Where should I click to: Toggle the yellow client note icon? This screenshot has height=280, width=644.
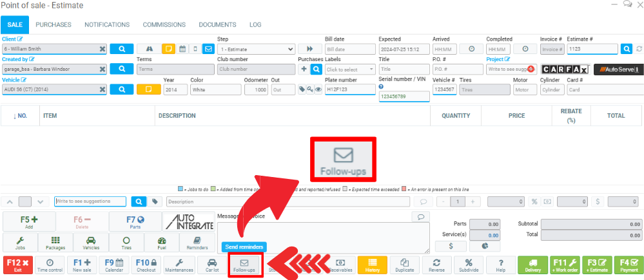[x=169, y=49]
